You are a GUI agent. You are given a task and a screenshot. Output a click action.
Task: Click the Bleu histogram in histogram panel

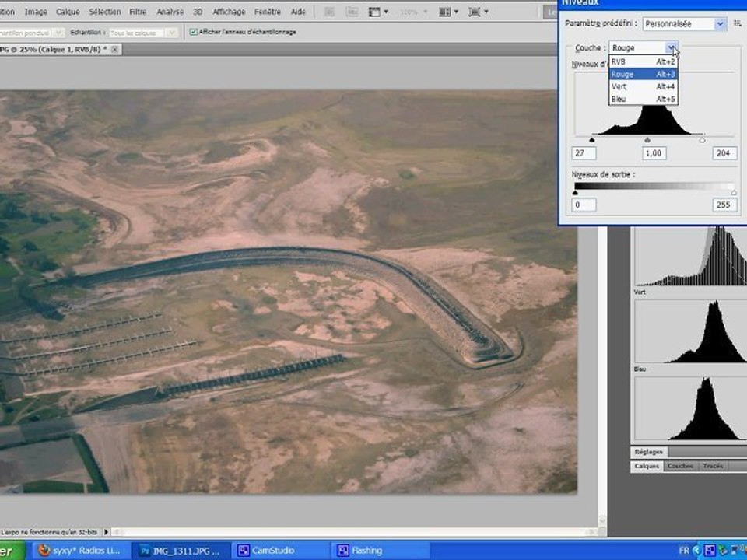690,408
